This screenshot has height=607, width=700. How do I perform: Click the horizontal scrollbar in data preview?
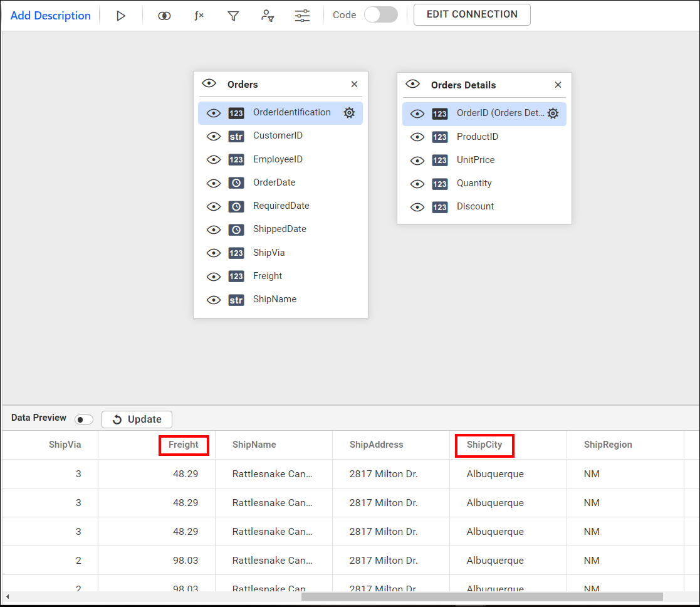481,596
